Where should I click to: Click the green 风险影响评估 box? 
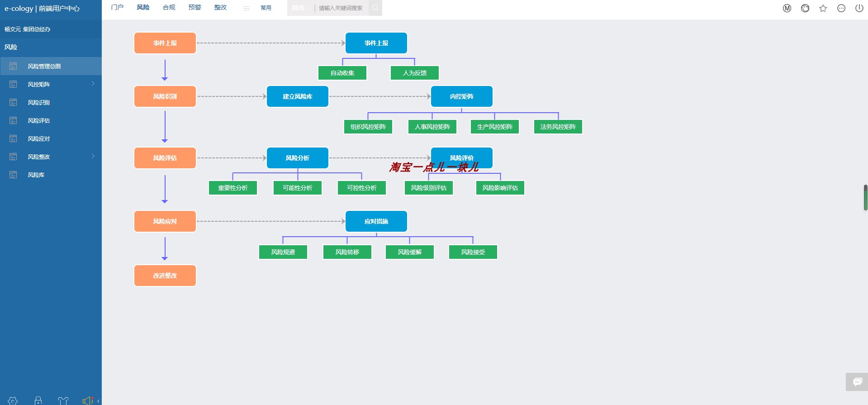click(500, 188)
